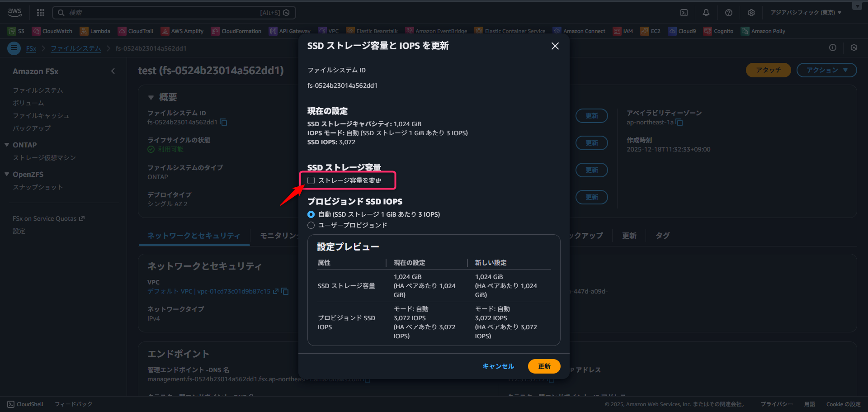This screenshot has height=412, width=868.
Task: Open 用語 link in the footer
Action: pos(810,404)
